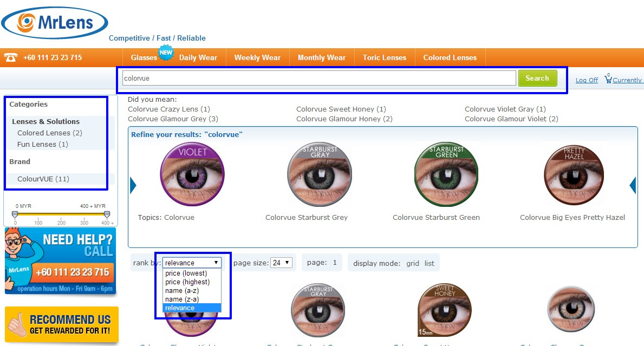644x346 pixels.
Task: Click the MrLens logo
Action: click(x=55, y=23)
